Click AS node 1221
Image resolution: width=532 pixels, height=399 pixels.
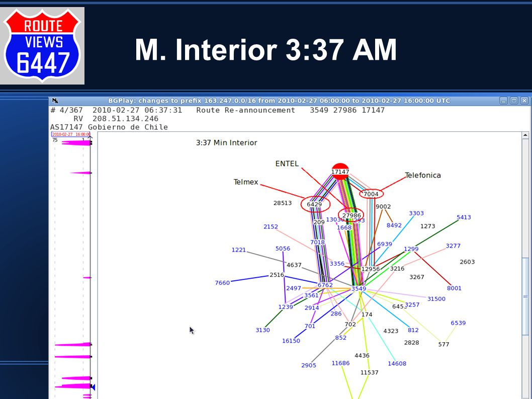(238, 250)
